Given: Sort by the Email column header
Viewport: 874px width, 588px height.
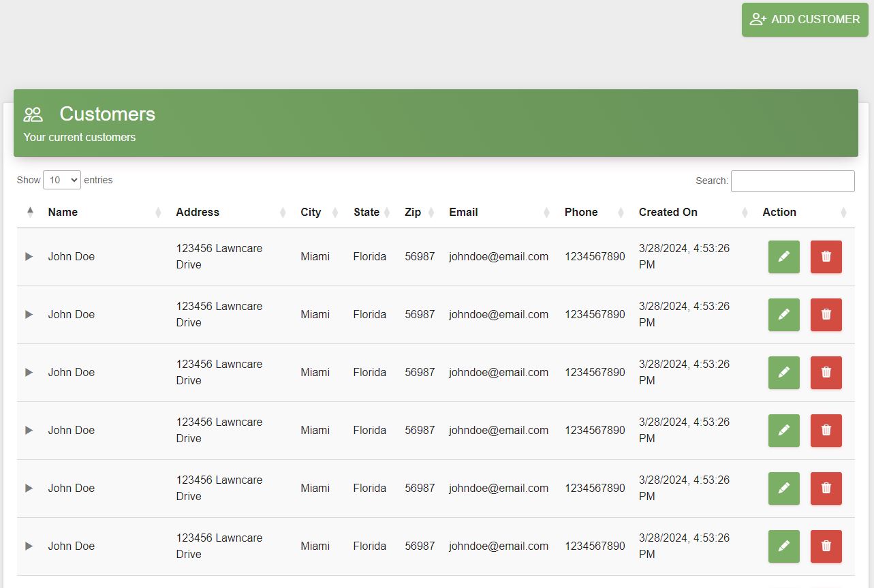Looking at the screenshot, I should coord(463,212).
